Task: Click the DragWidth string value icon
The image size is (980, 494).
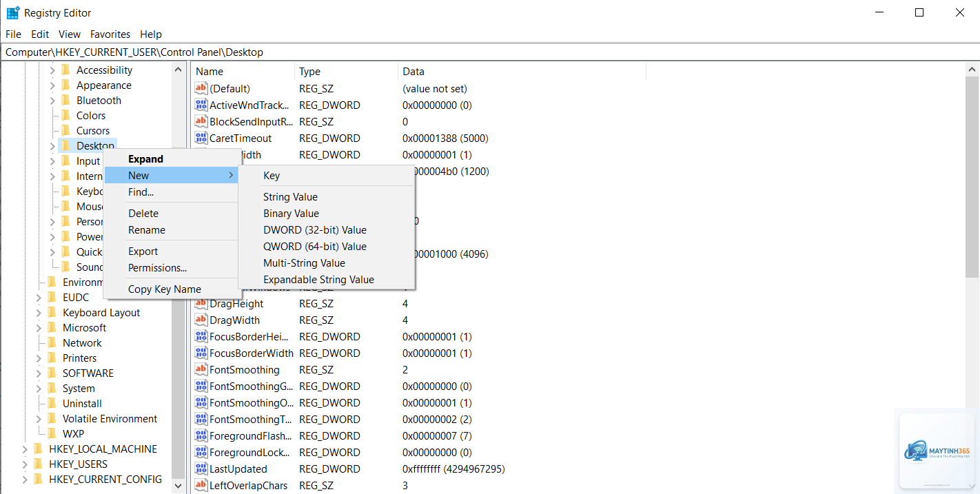Action: pyautogui.click(x=201, y=320)
